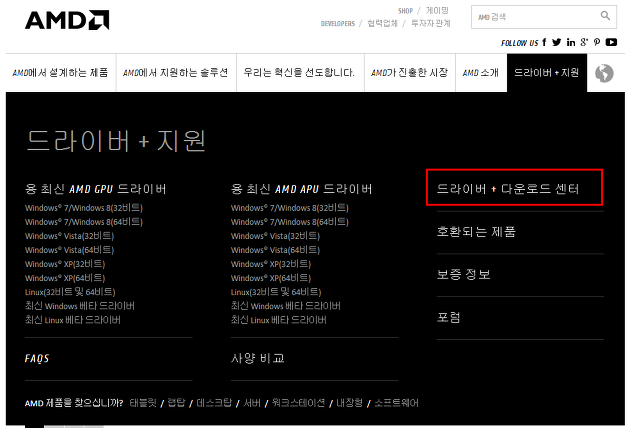Viewport: 628px width, 428px height.
Task: Click APU Windows XP(32비트) driver link
Action: 271,264
